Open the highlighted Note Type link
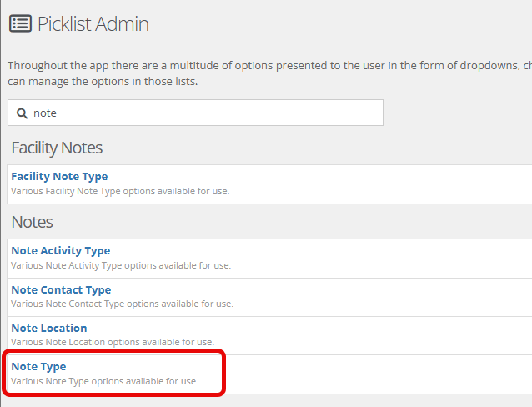 click(38, 366)
